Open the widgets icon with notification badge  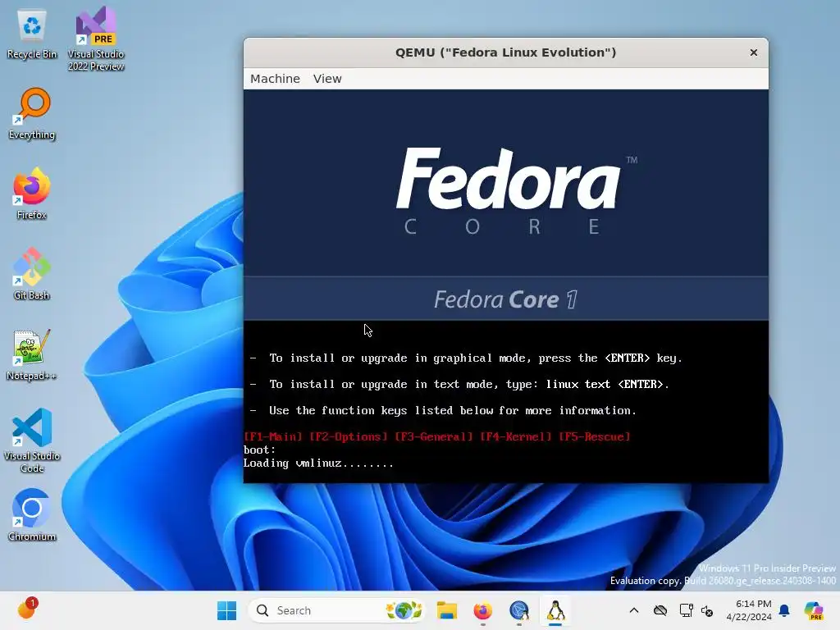[26, 609]
